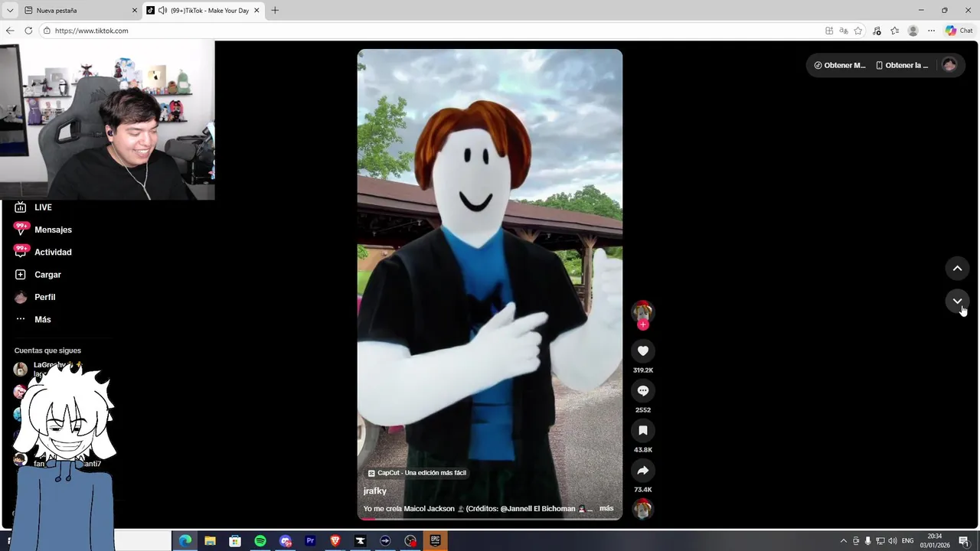
Task: Follow the creator with the red plus badge
Action: pos(642,324)
